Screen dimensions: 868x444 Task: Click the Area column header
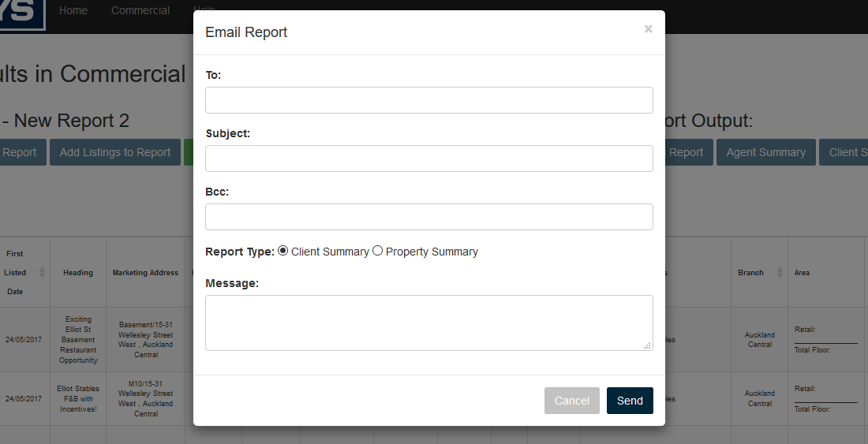[802, 273]
